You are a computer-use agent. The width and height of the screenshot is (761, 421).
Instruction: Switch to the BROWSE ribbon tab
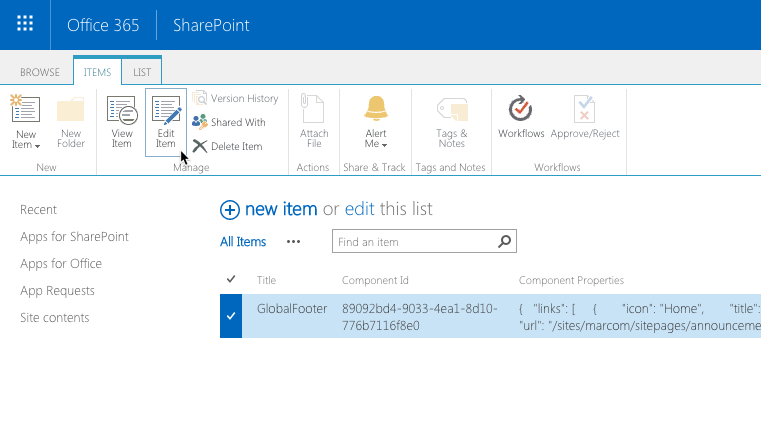click(x=40, y=72)
